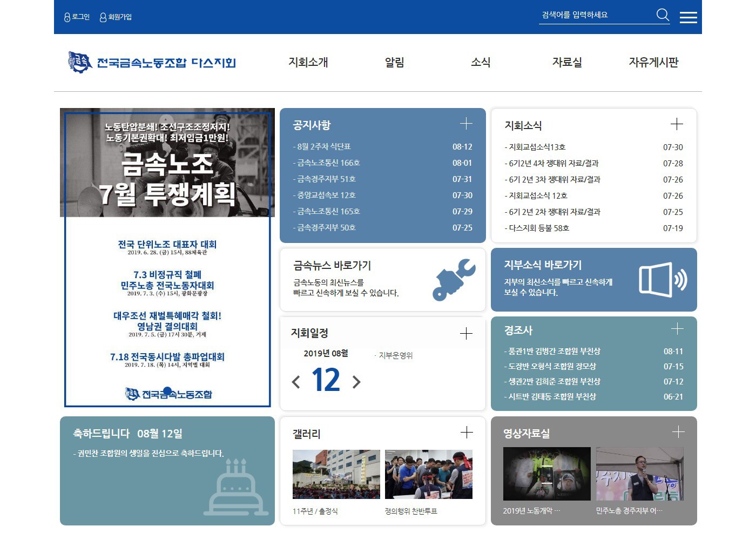Open the hamburger menu icon

click(688, 17)
